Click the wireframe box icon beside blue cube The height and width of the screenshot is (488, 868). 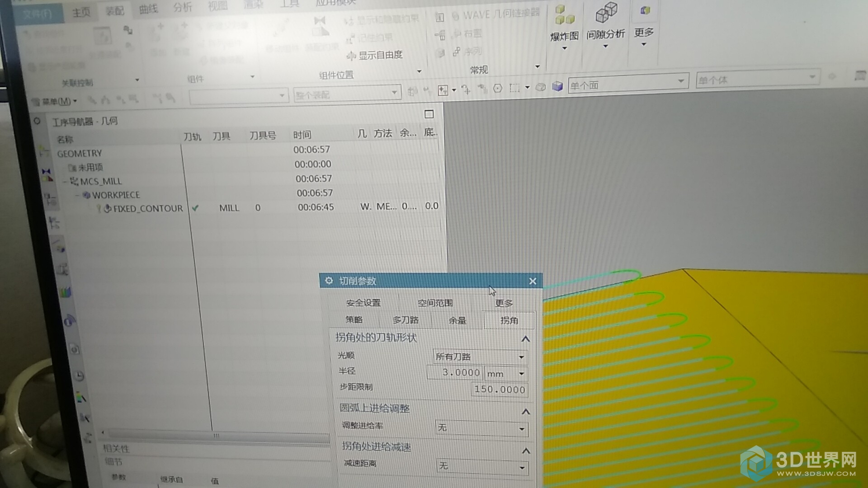[x=540, y=87]
